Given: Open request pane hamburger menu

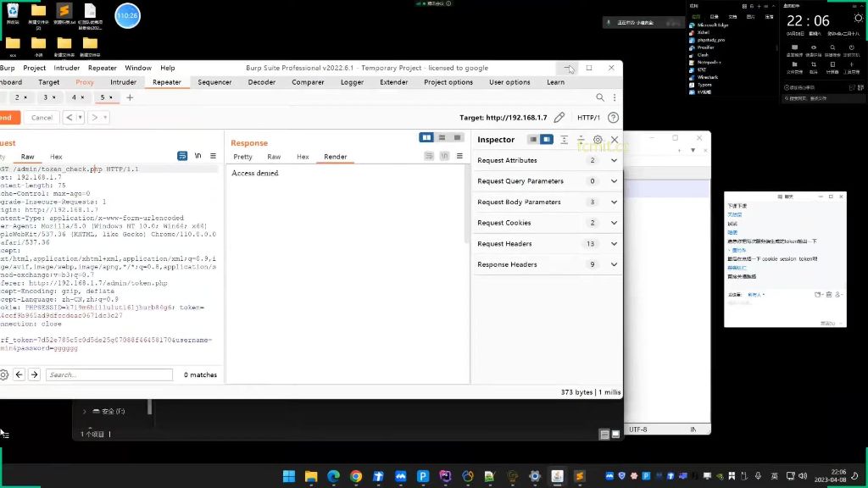Looking at the screenshot, I should (x=213, y=156).
